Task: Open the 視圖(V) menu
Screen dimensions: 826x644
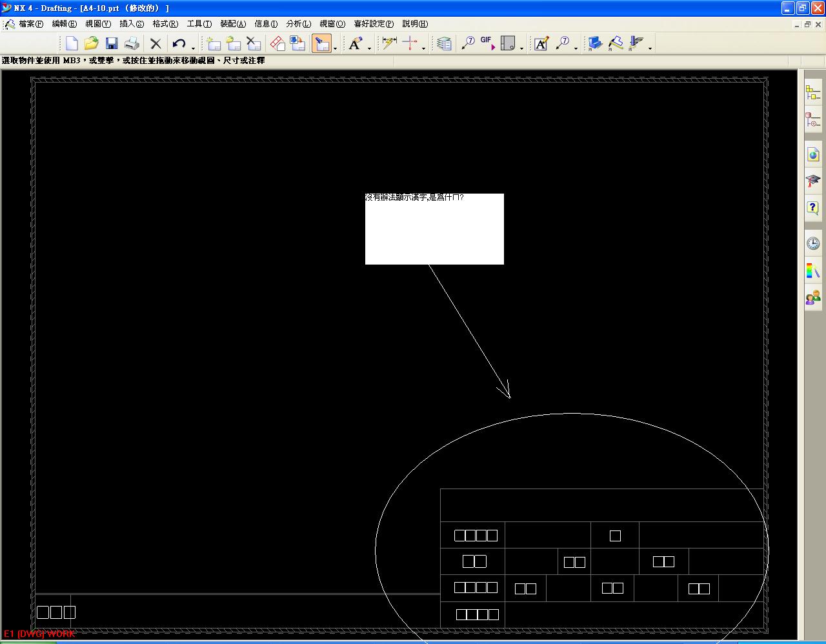Action: (x=98, y=24)
